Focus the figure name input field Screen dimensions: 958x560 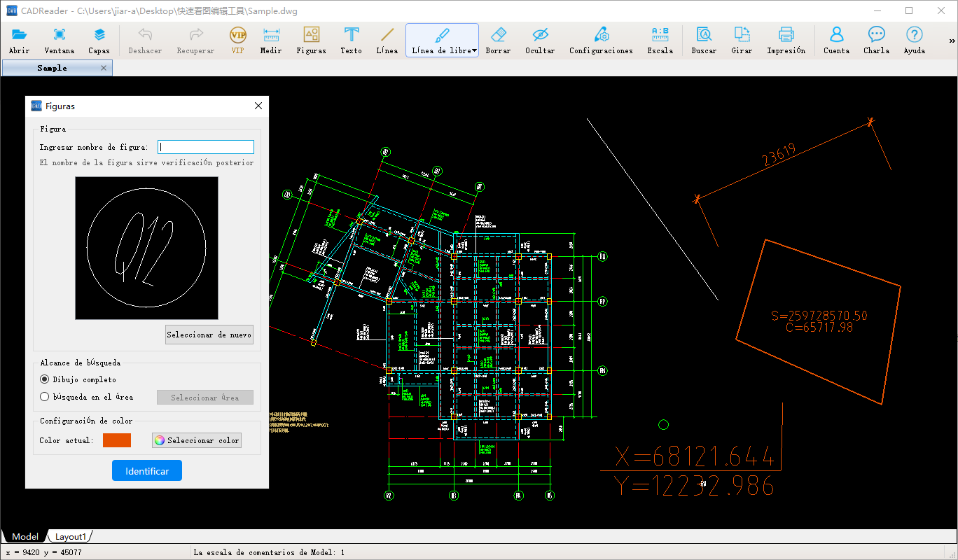coord(206,147)
